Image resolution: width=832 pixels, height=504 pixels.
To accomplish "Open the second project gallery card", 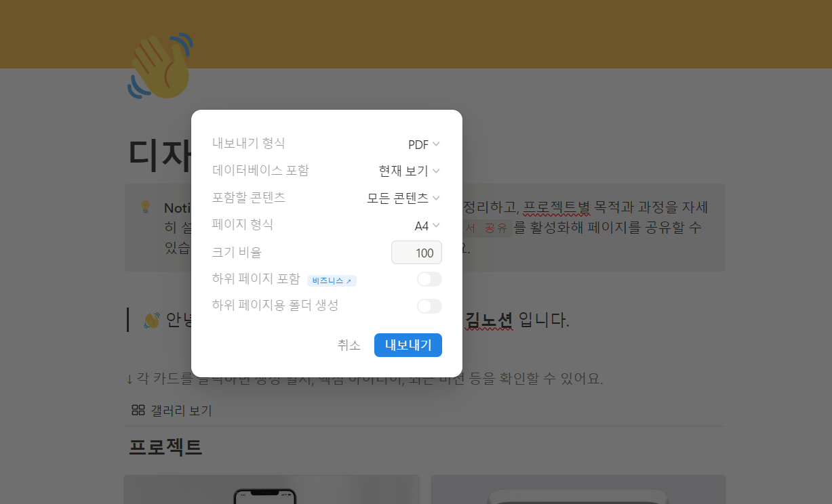I will pyautogui.click(x=578, y=489).
